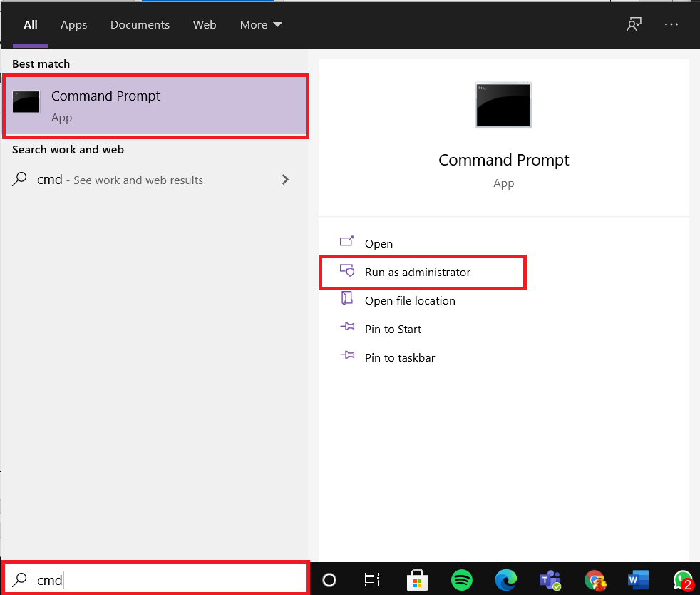Viewport: 700px width, 595px height.
Task: Launch Spotify from the taskbar
Action: pyautogui.click(x=462, y=580)
